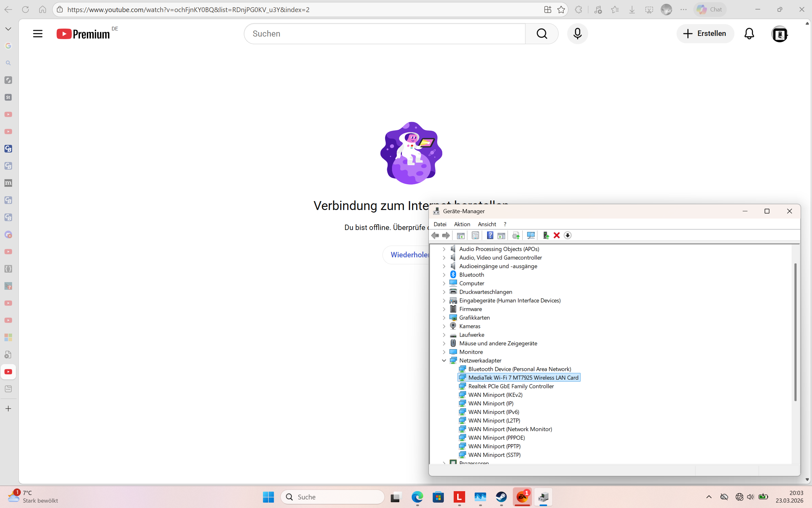Open the Aktion menu

(x=462, y=224)
